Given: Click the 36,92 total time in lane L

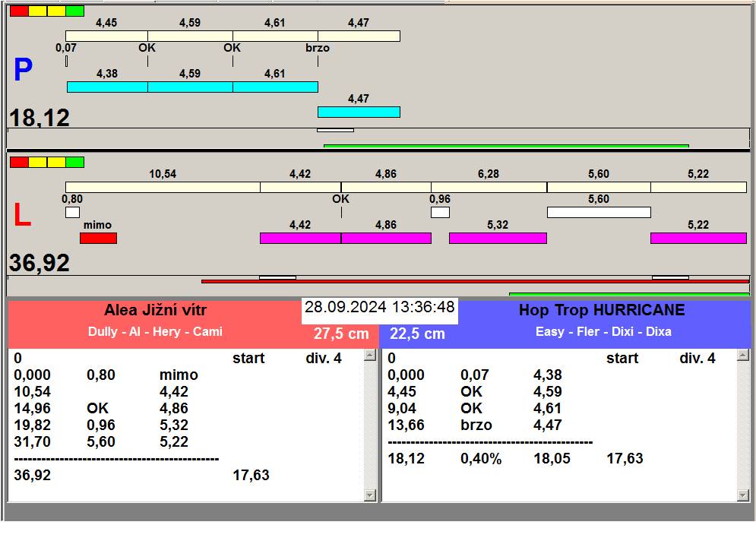Looking at the screenshot, I should (40, 263).
